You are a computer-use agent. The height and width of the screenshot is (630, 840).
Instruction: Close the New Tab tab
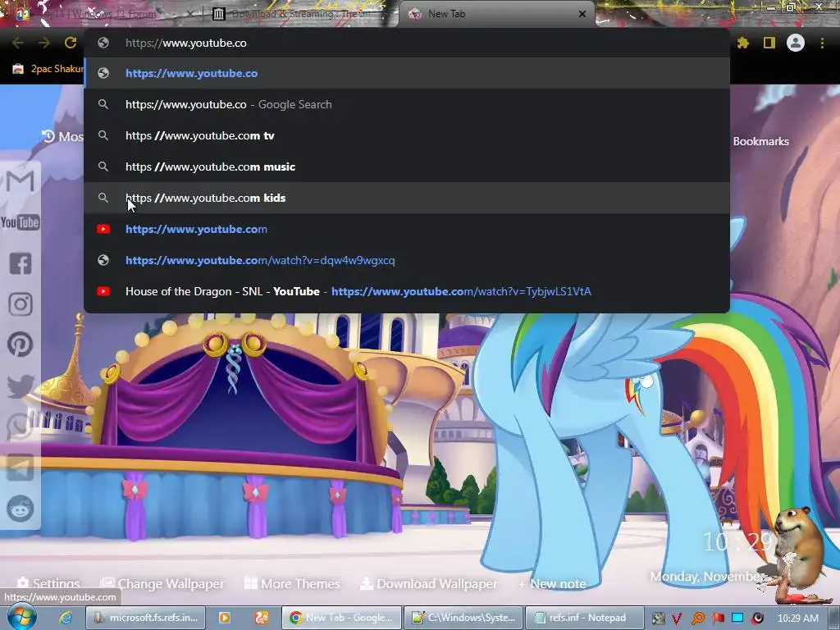pyautogui.click(x=582, y=14)
